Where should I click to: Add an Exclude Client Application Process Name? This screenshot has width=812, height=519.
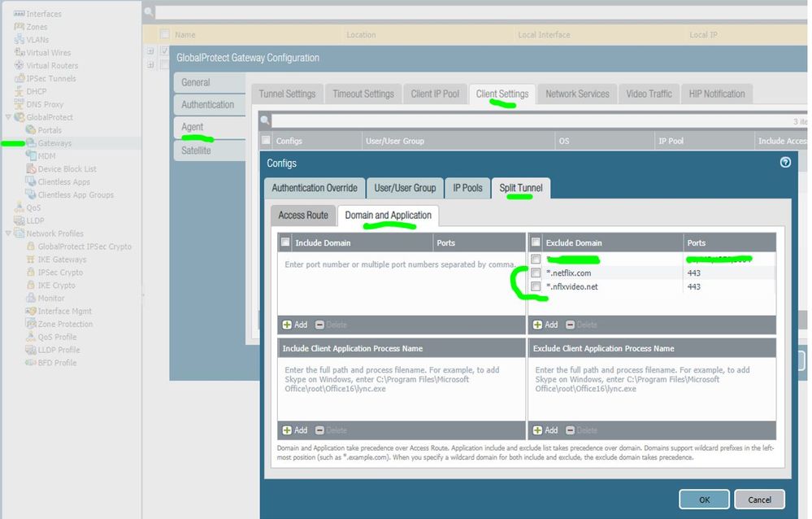click(546, 430)
